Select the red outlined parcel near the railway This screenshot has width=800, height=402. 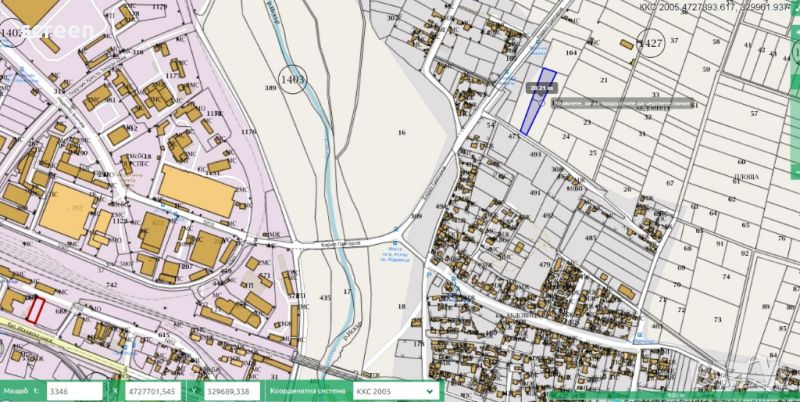[35, 311]
